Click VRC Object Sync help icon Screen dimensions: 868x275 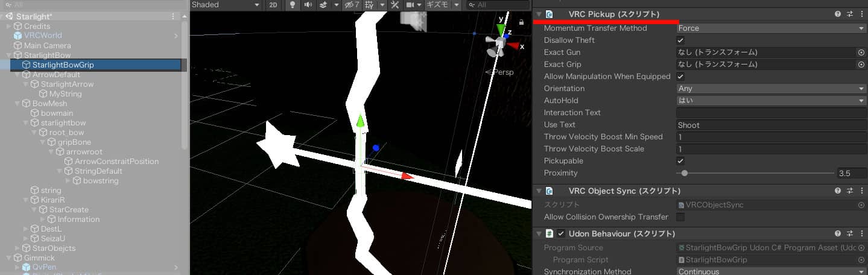(838, 191)
